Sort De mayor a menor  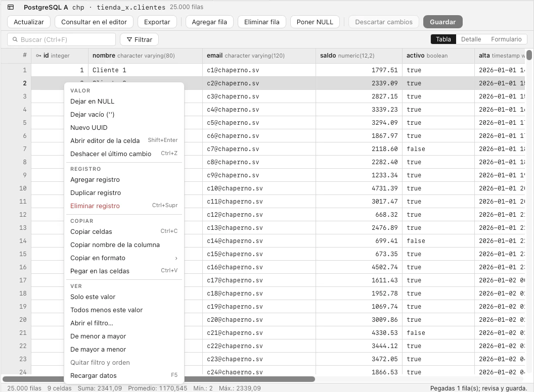(124, 350)
